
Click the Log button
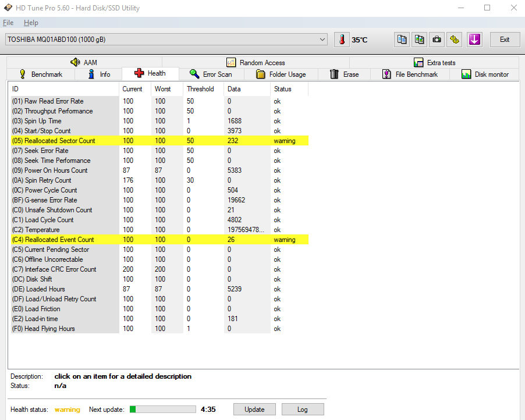pyautogui.click(x=302, y=410)
